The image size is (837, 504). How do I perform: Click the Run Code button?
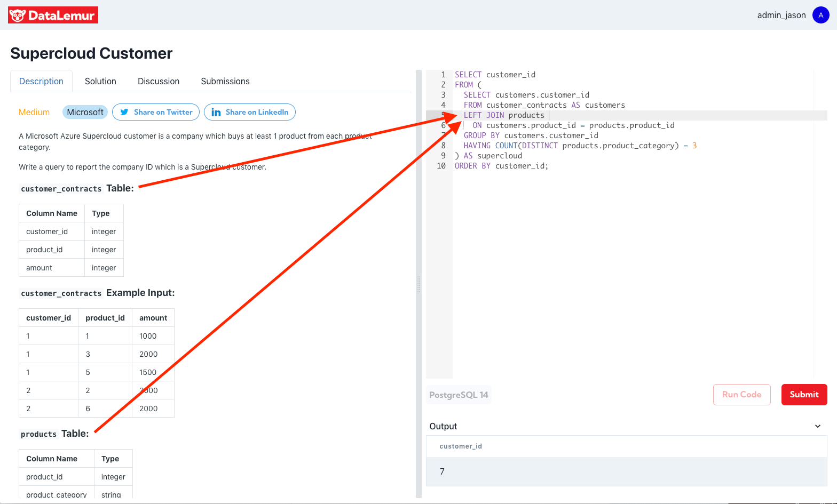pos(741,395)
